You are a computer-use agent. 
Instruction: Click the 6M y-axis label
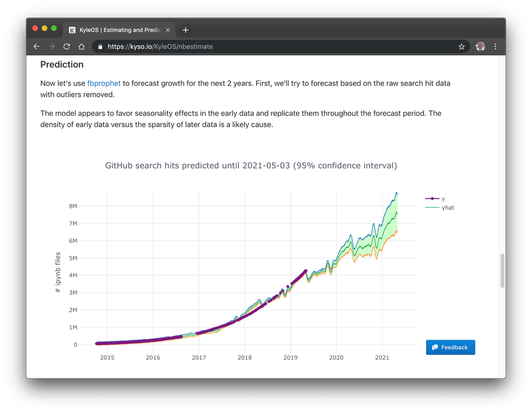click(73, 241)
